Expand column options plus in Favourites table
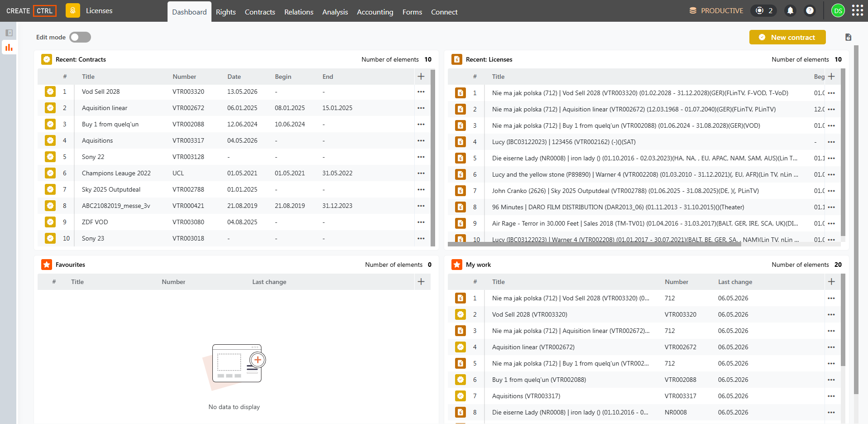The image size is (868, 424). 421,282
